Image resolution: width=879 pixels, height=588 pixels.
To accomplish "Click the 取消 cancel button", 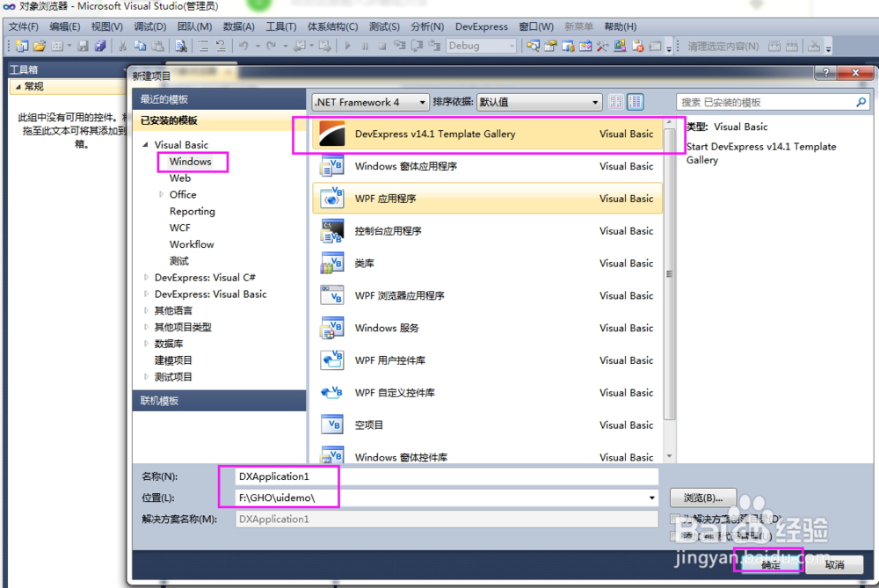I will (x=835, y=564).
